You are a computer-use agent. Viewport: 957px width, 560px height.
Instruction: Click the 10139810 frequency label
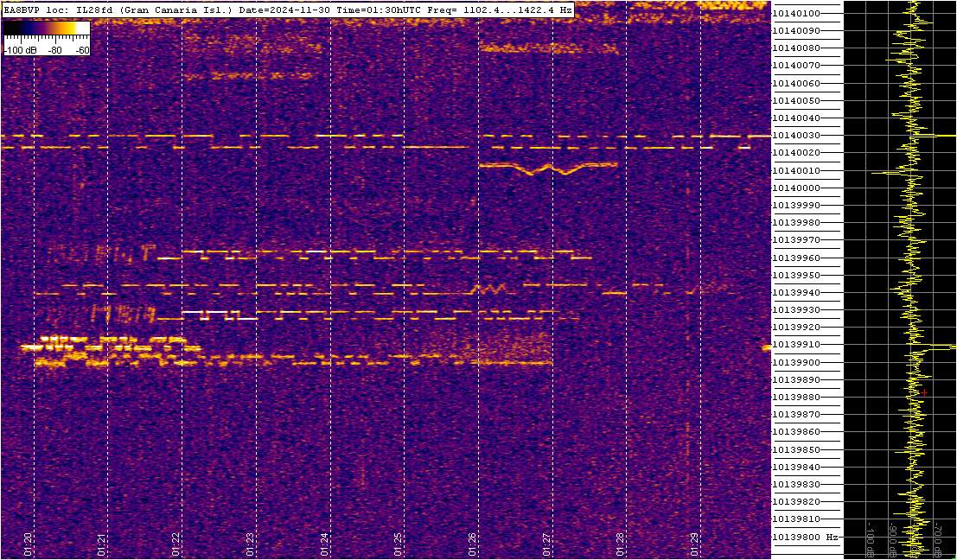tap(796, 519)
